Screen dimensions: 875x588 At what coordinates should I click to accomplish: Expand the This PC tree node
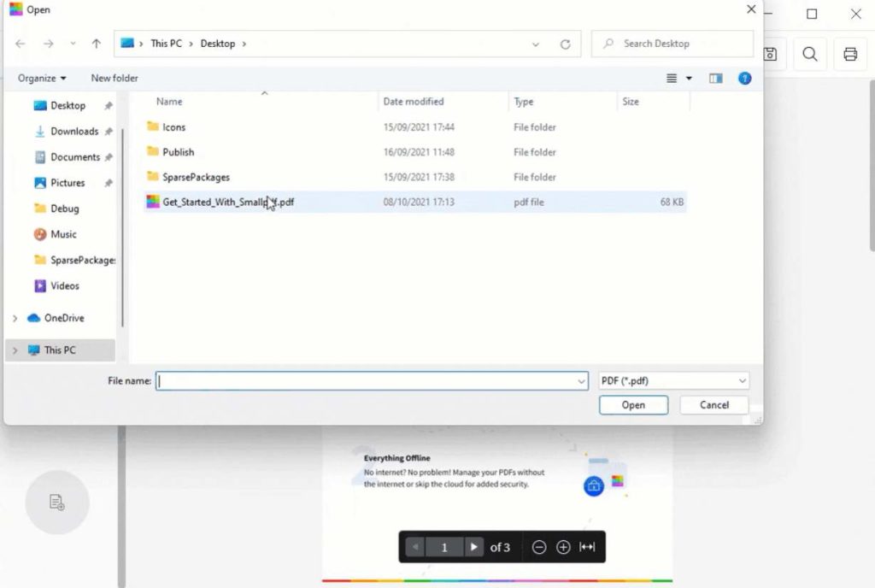(x=15, y=350)
